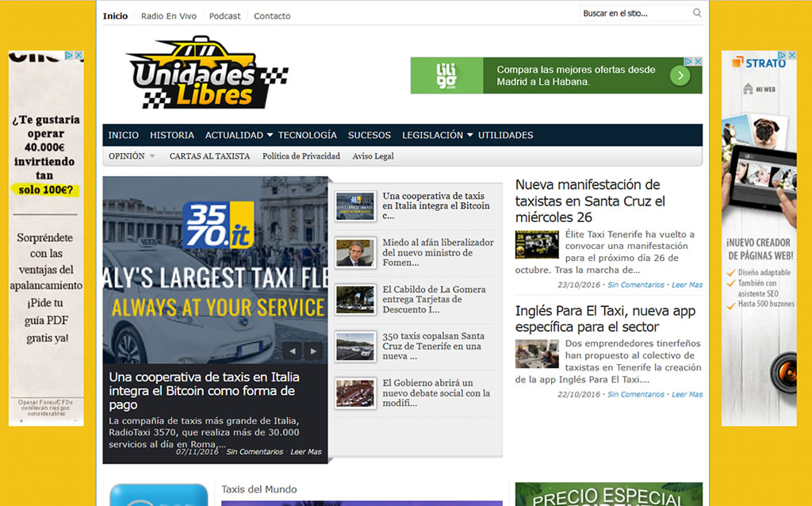Expand the Actualidad dropdown menu
The image size is (812, 506).
click(270, 136)
